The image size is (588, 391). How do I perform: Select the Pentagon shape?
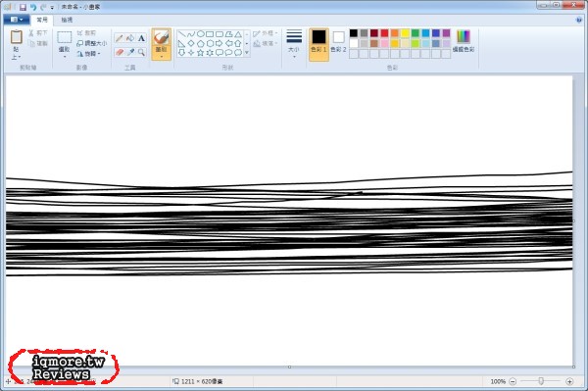coord(201,43)
